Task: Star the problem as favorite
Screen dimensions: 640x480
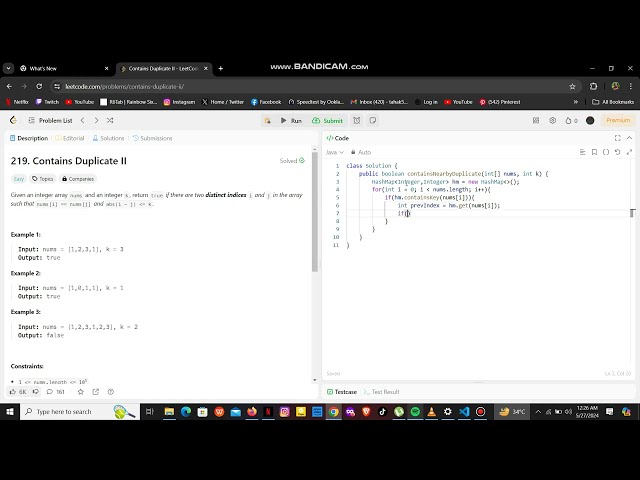Action: click(x=80, y=392)
